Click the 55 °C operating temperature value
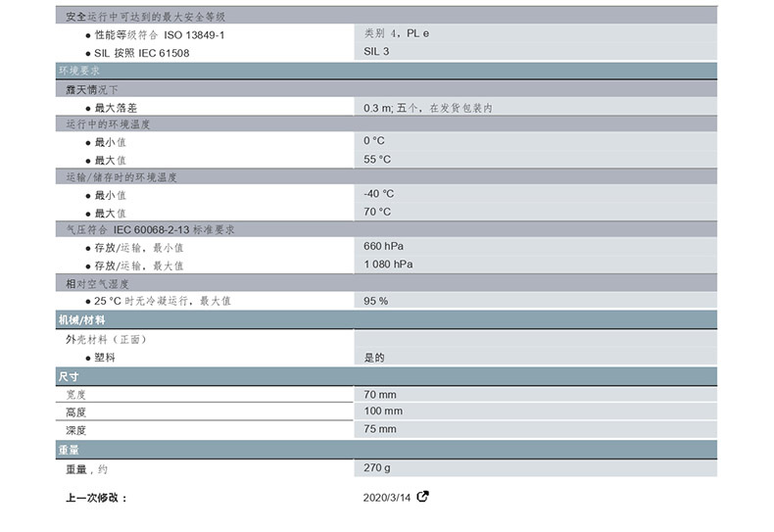The image size is (774, 532). [377, 159]
